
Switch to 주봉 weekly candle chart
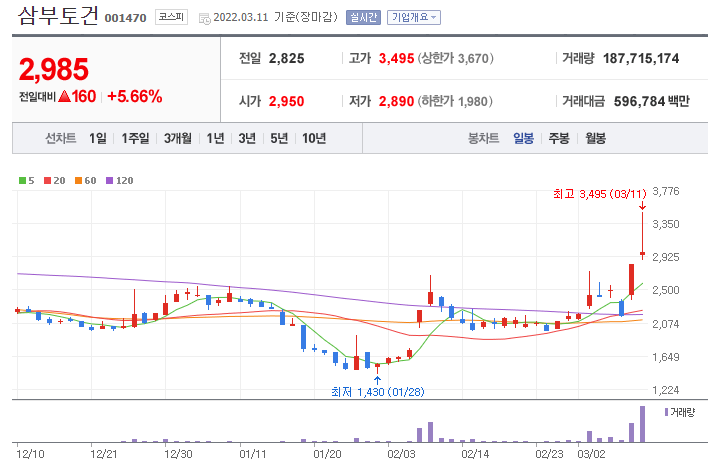559,138
